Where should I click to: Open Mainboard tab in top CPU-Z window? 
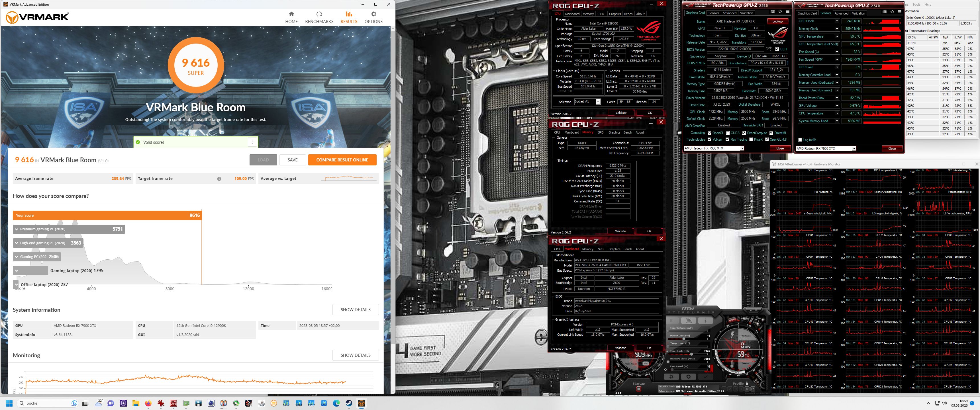(572, 14)
